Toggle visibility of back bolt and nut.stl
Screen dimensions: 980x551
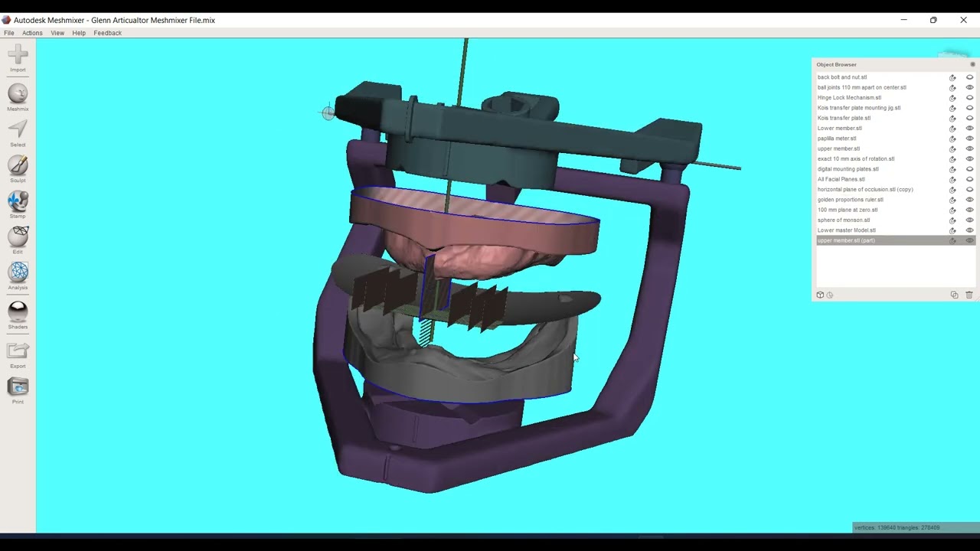(969, 77)
